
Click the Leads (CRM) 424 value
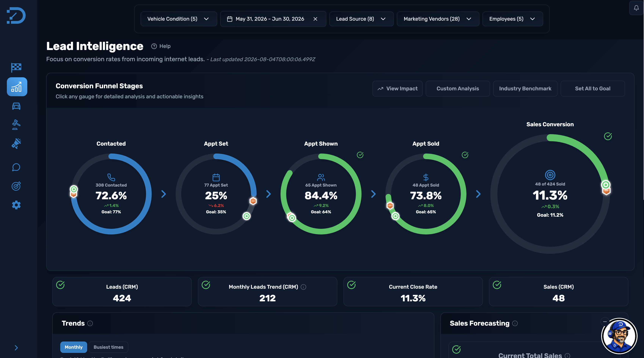tap(122, 298)
